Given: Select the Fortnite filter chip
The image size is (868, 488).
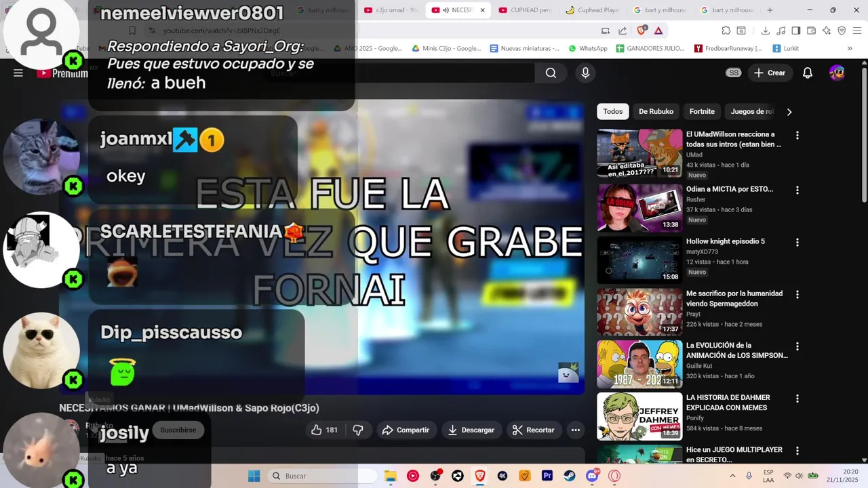Looking at the screenshot, I should click(x=702, y=112).
